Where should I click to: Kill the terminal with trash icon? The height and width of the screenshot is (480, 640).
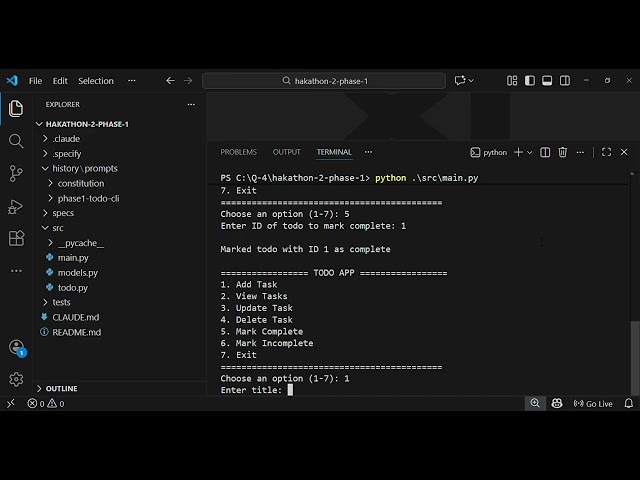coord(562,152)
